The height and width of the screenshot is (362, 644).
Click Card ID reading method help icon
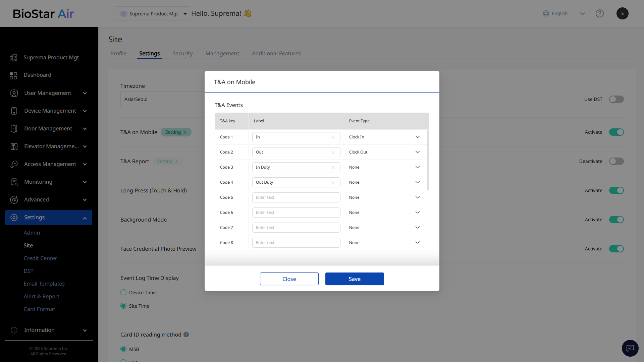point(186,335)
